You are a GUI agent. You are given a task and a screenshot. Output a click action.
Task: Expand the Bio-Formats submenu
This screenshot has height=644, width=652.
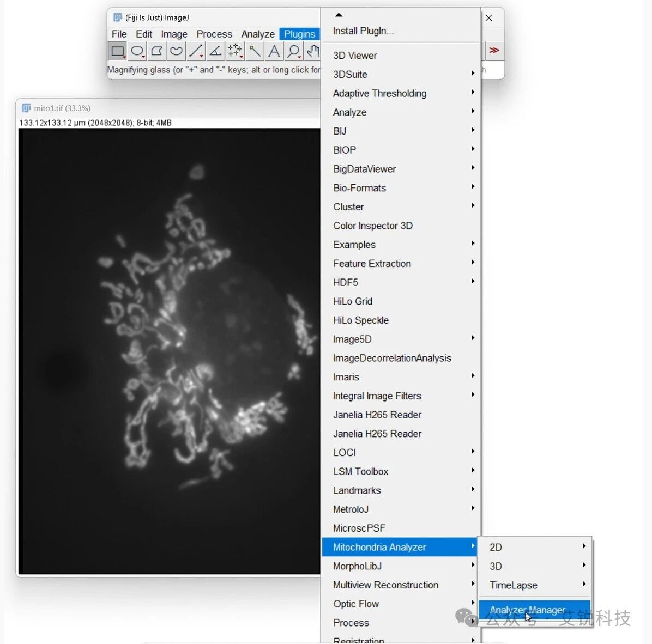(x=401, y=188)
